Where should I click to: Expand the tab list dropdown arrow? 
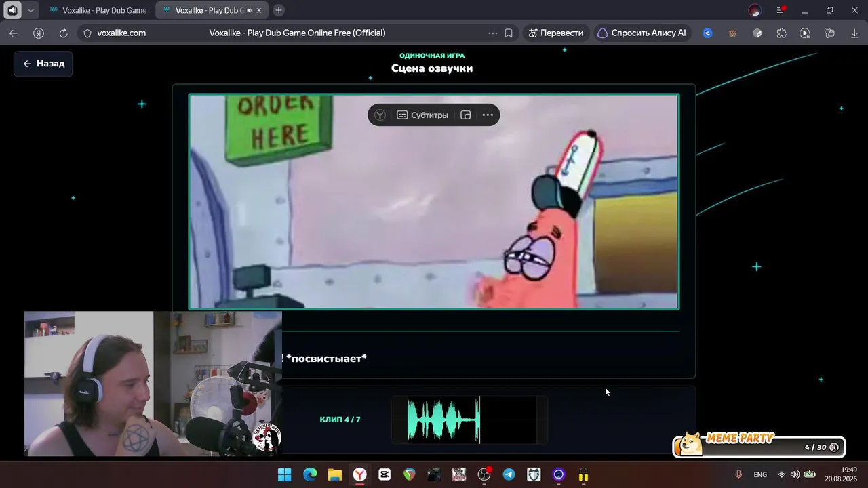[x=31, y=11]
